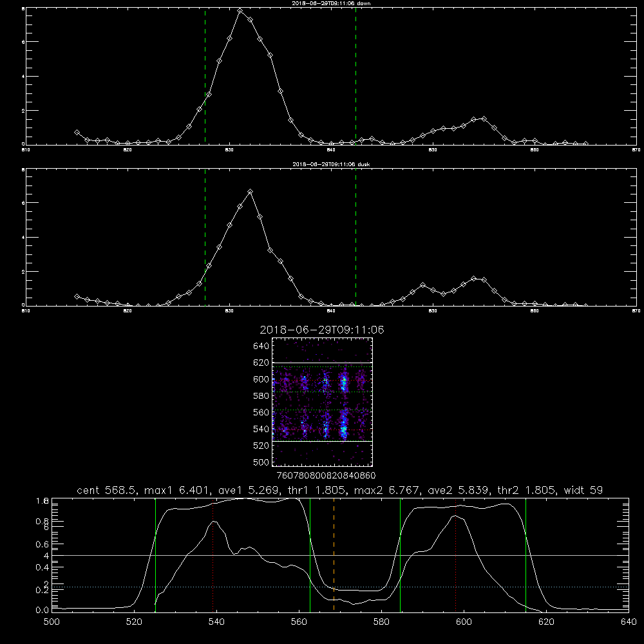644x644 pixels.
Task: Click the green vertical line near 562
Action: [310, 554]
